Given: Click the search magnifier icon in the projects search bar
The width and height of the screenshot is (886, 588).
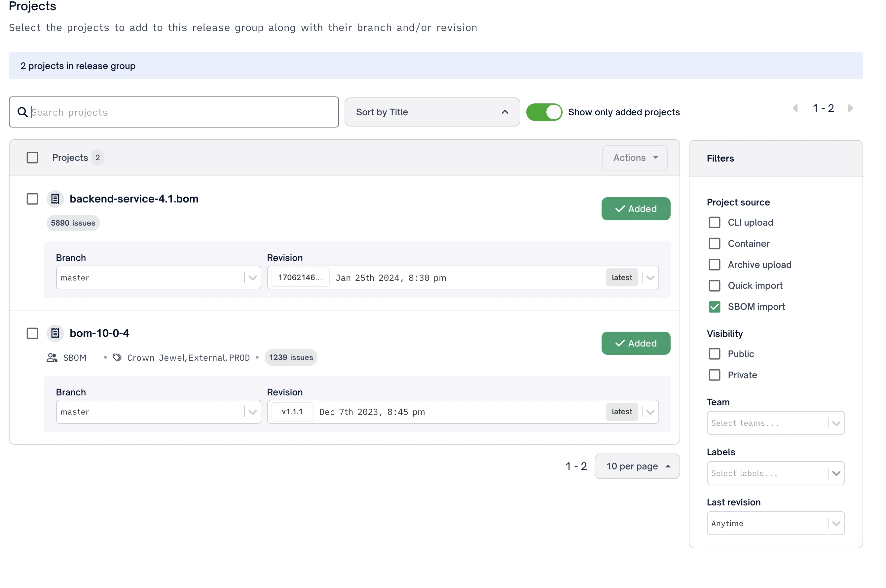Looking at the screenshot, I should [x=22, y=112].
